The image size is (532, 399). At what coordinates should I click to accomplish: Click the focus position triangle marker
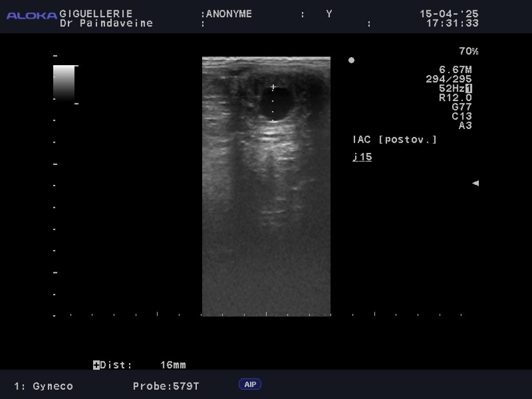click(x=475, y=183)
